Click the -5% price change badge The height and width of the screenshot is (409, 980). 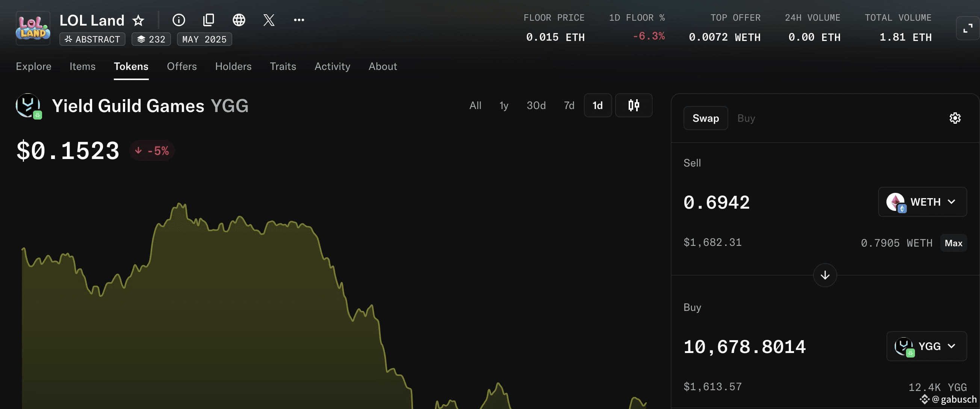pos(152,151)
